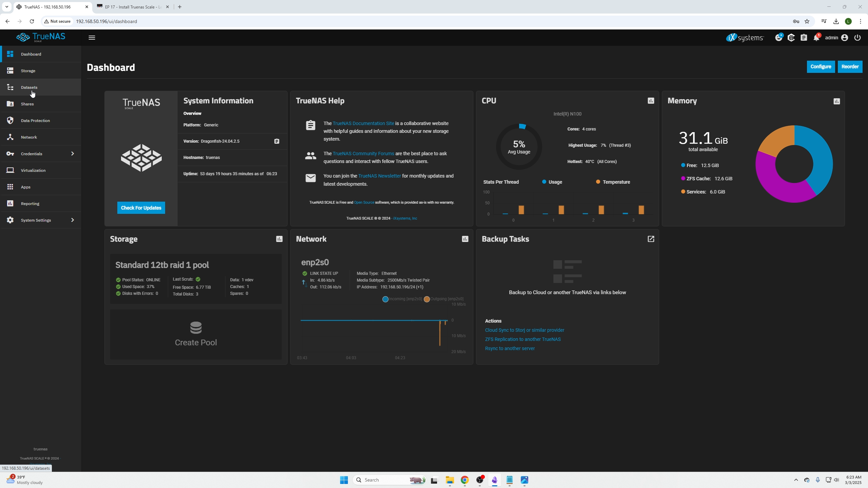868x488 pixels.
Task: Open Apps in sidebar
Action: point(41,187)
